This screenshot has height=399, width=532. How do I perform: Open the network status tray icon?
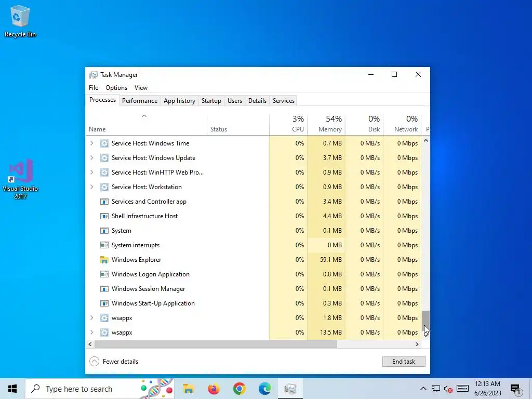436,389
